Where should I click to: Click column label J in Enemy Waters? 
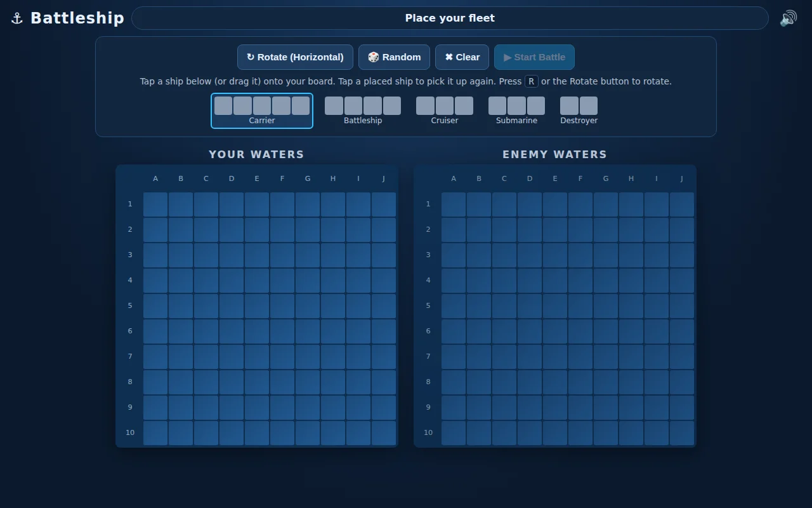[682, 178]
